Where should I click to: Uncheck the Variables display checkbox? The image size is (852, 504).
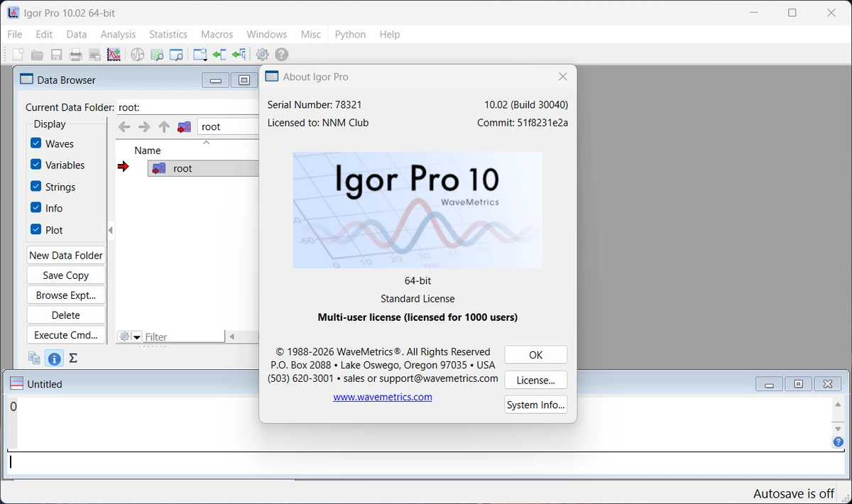(36, 165)
